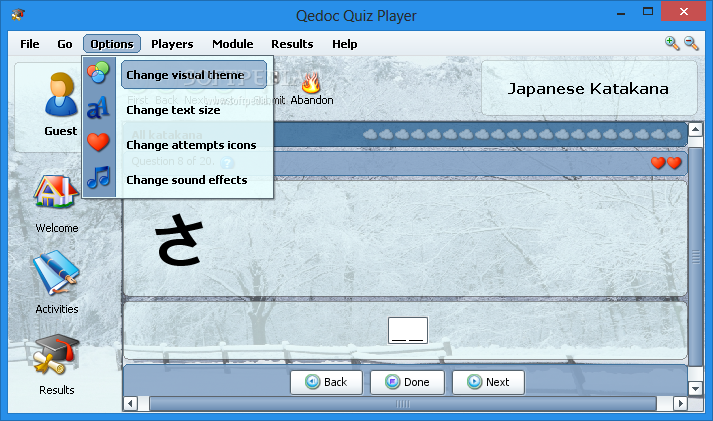Select Change text size option
Viewport: 713px width, 421px height.
173,110
